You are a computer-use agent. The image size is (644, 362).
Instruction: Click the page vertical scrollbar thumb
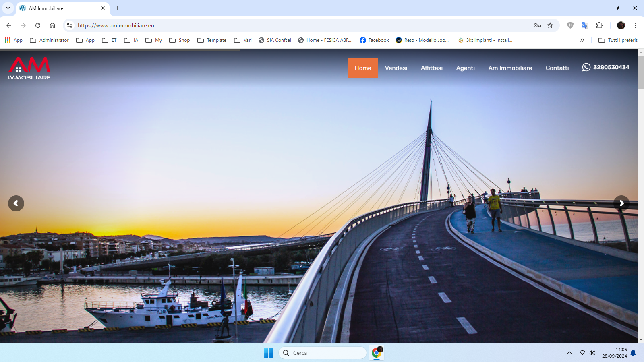pos(641,72)
